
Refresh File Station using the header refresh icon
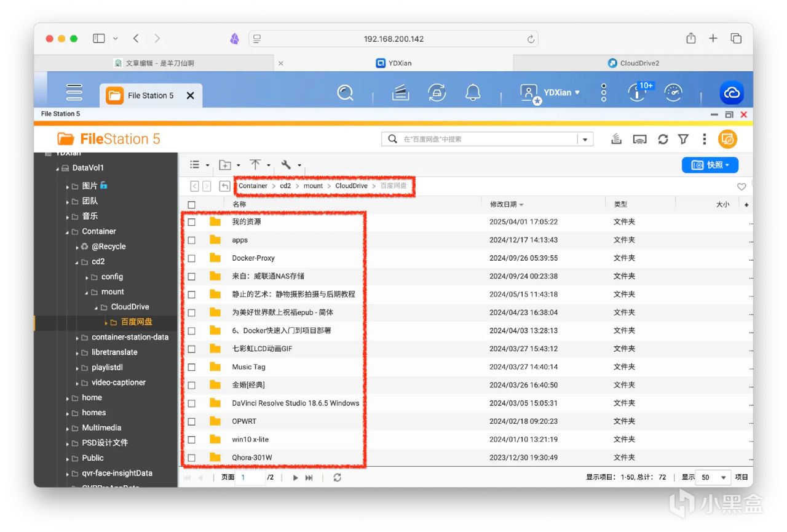coord(663,139)
